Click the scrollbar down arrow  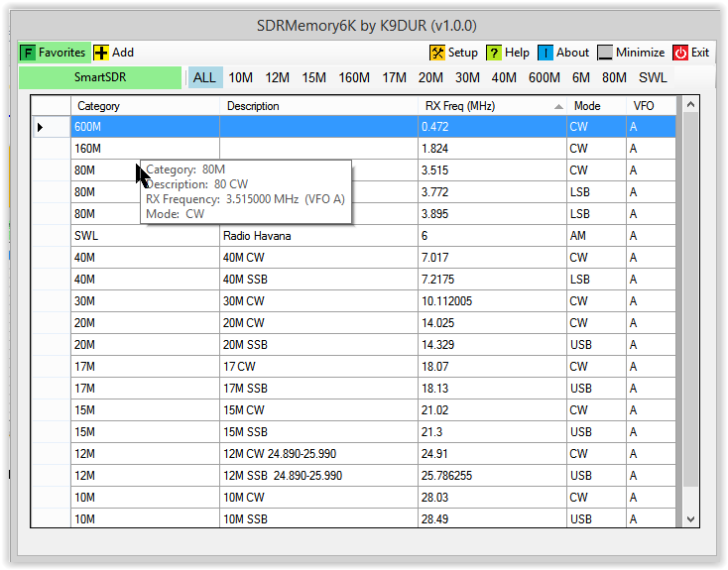(690, 519)
